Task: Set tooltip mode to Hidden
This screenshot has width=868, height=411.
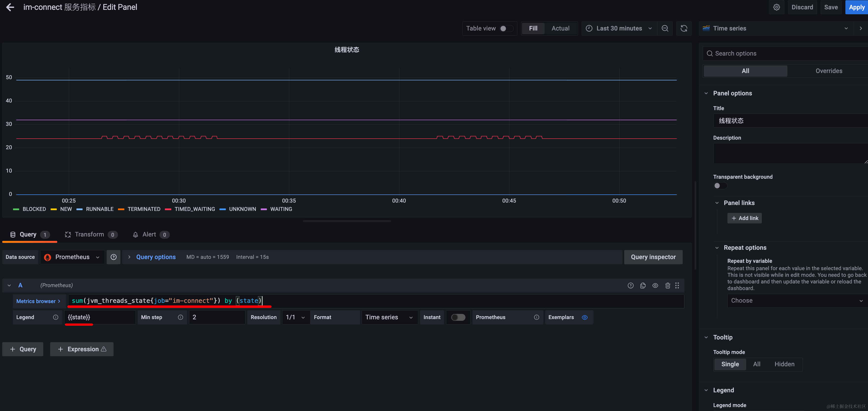Action: point(784,364)
